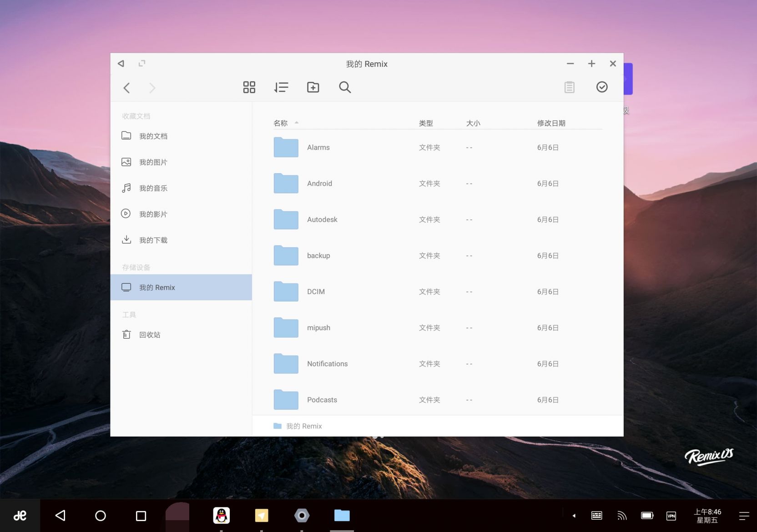Select 我的 Remix storage device
757x532 pixels.
[181, 287]
